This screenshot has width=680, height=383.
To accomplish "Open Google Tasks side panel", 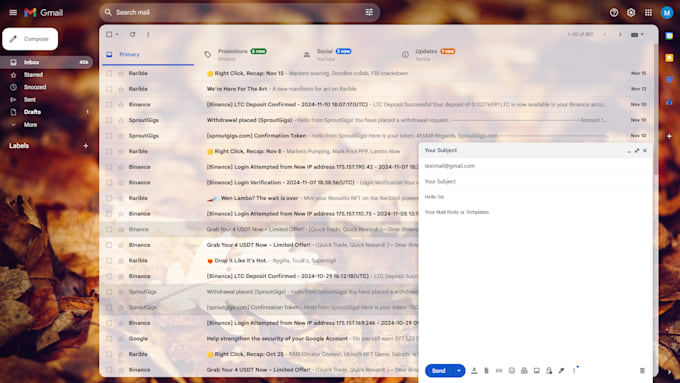I will (669, 79).
